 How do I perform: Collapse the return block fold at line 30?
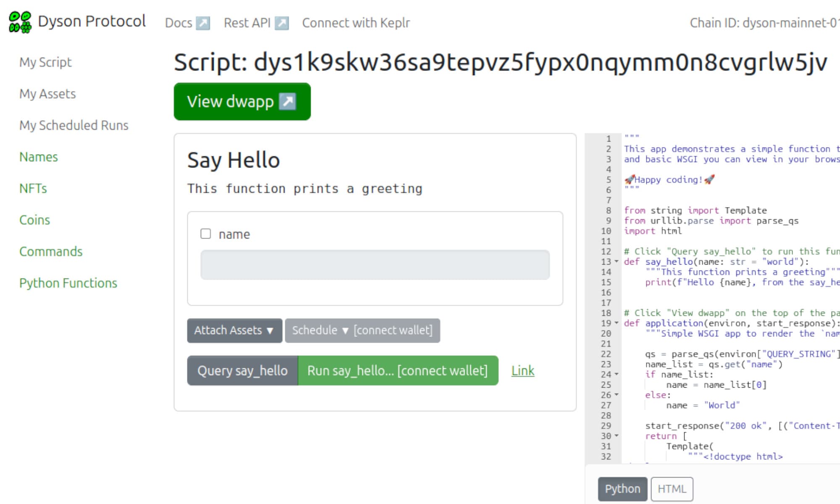click(x=617, y=436)
